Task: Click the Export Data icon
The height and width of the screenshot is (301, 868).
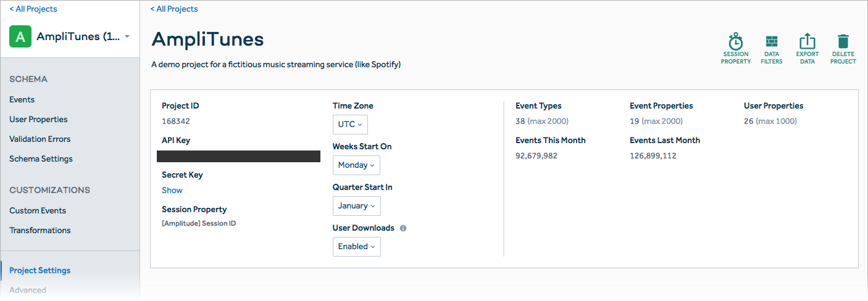Action: 807,41
